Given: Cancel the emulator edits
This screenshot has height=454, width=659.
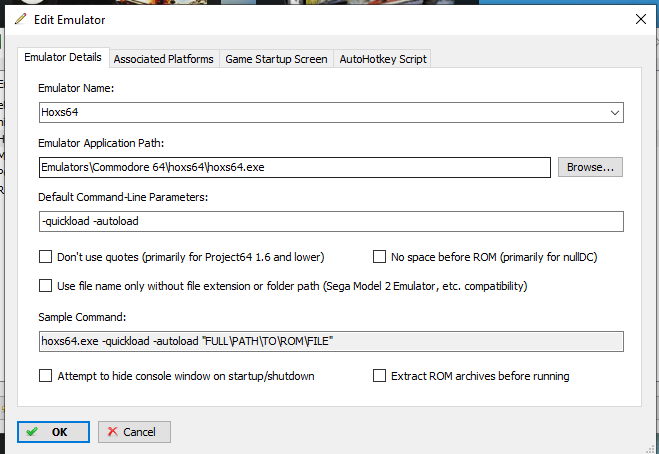Looking at the screenshot, I should pyautogui.click(x=134, y=432).
